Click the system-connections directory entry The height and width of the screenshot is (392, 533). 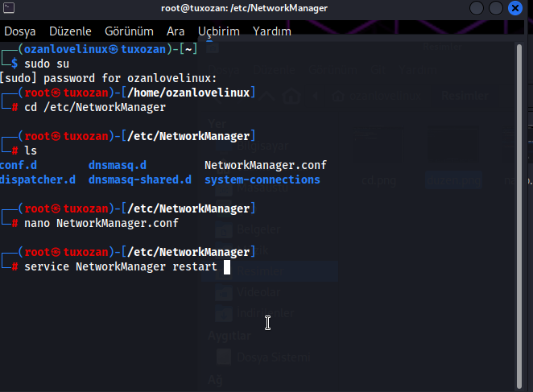[262, 179]
